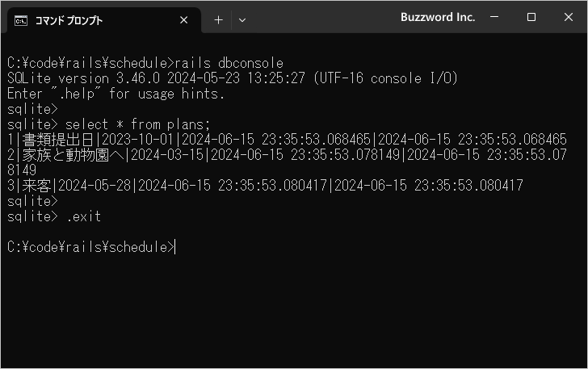Click the .help usage hints line
Screen dimensions: 588x369
(x=115, y=94)
